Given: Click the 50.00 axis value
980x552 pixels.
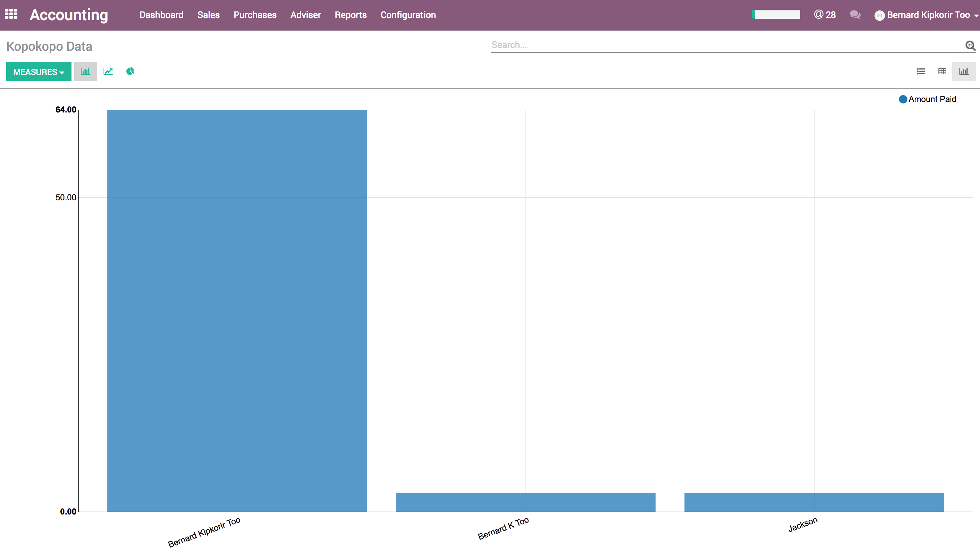Looking at the screenshot, I should pos(66,197).
